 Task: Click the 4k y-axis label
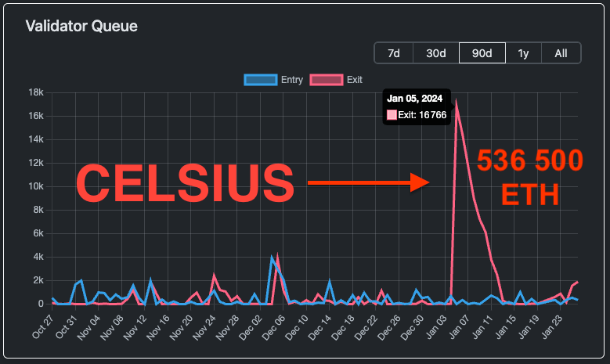[38, 257]
